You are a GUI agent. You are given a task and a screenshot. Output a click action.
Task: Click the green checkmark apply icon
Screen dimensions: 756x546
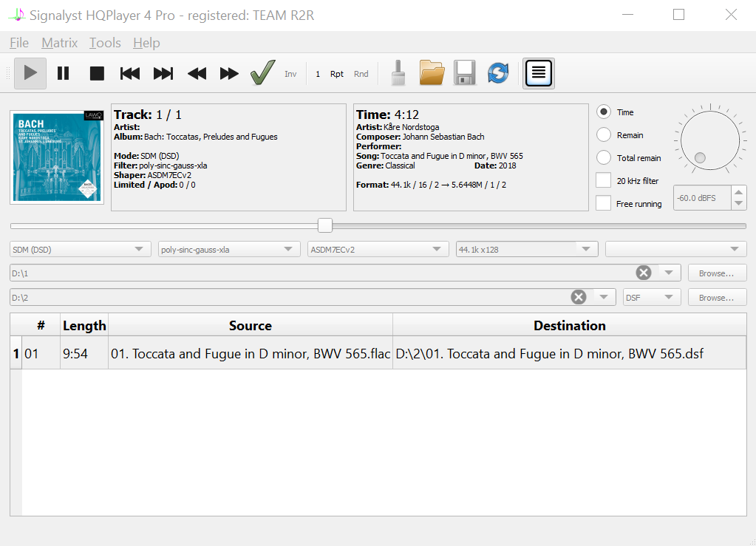pyautogui.click(x=263, y=72)
